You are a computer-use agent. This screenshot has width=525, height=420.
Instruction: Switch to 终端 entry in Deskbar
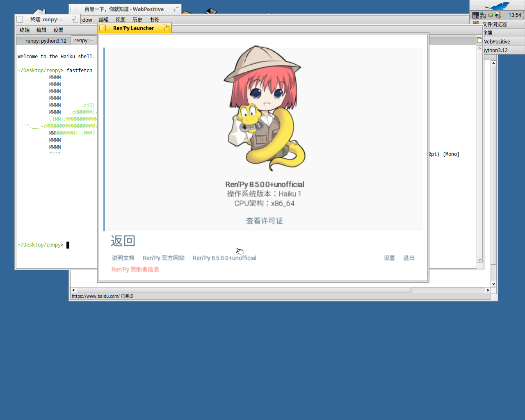pos(504,33)
